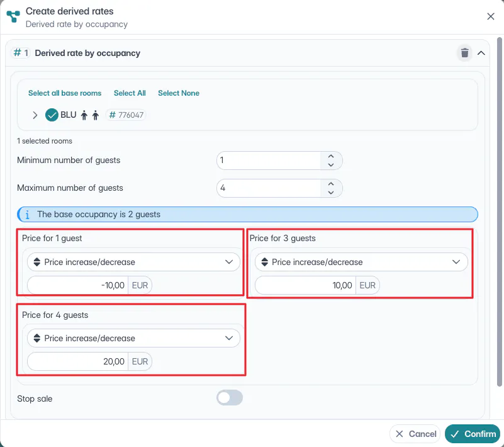
Task: Increase minimum number of guests with up arrow
Action: pos(331,156)
